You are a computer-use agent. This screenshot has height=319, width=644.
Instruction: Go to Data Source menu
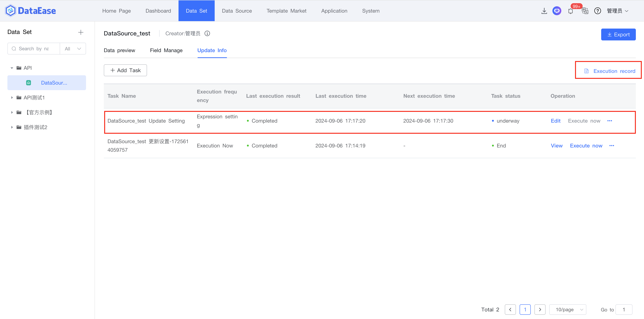pyautogui.click(x=237, y=11)
